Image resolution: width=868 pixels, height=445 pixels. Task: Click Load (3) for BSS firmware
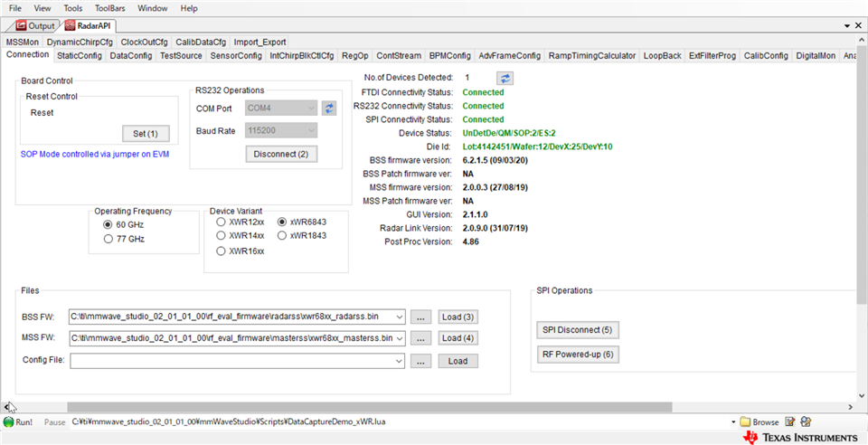click(x=458, y=317)
